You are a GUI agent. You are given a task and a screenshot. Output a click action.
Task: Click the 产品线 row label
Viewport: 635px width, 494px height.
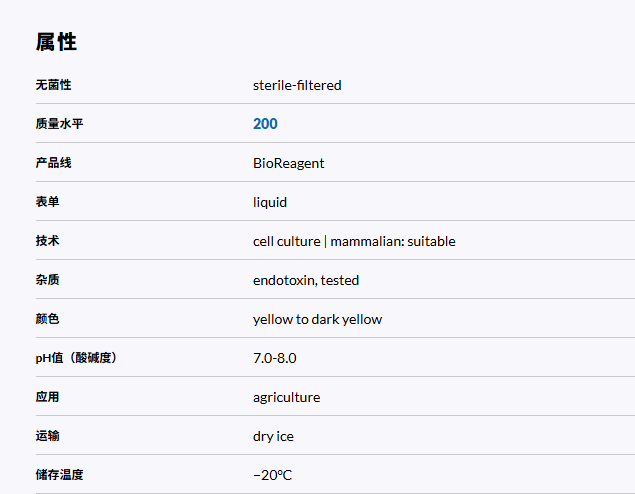53,163
